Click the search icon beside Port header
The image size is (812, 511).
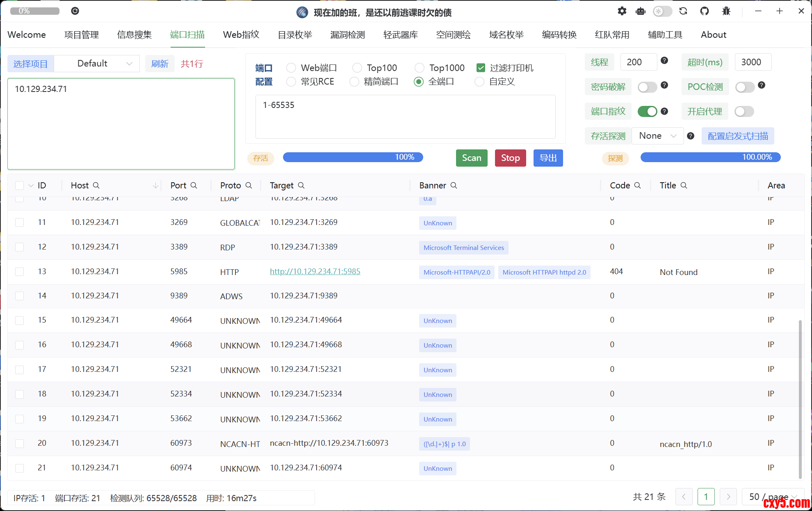[194, 186]
